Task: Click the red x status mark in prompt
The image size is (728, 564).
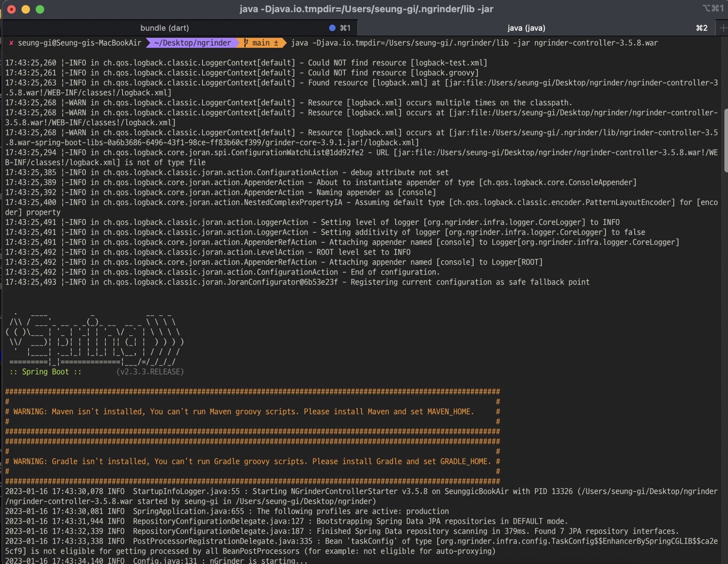Action: (x=11, y=43)
